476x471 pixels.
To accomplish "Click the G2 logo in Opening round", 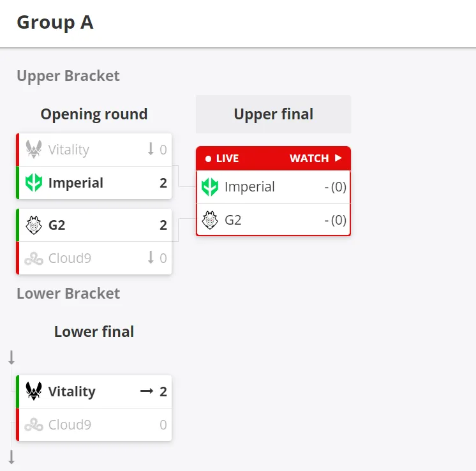I will 34,225.
